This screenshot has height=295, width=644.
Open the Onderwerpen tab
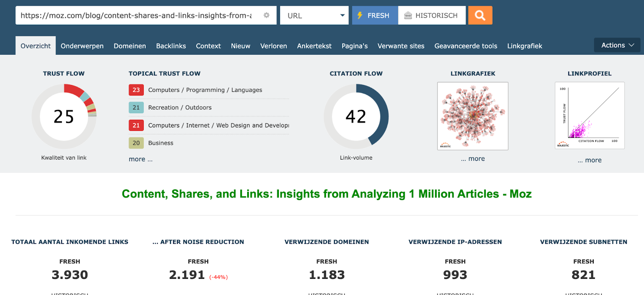point(82,46)
